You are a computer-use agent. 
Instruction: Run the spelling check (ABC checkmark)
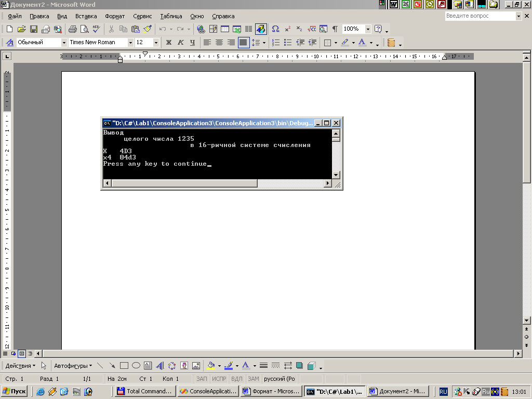point(96,29)
